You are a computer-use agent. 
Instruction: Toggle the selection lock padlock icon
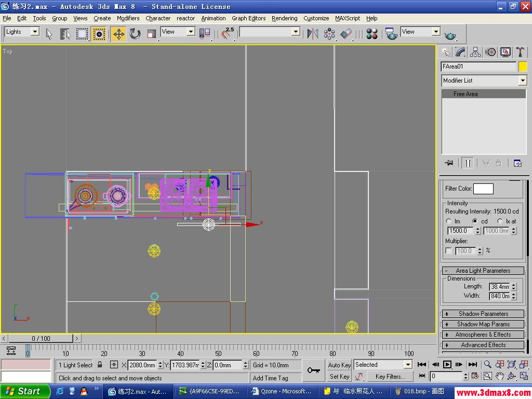coord(100,365)
